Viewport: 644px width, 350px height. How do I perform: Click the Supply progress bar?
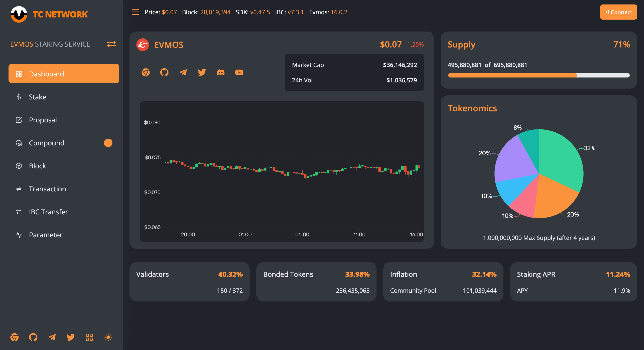pyautogui.click(x=539, y=75)
